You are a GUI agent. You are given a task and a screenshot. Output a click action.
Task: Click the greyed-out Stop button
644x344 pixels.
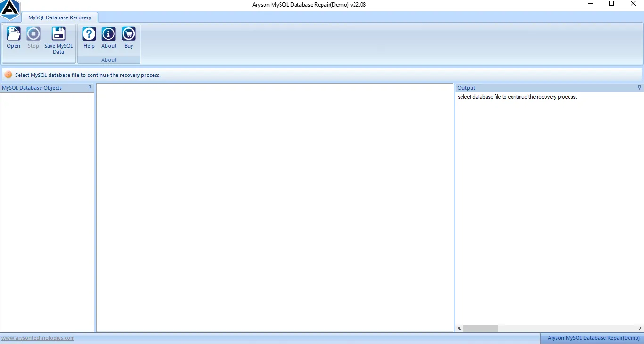tap(33, 38)
